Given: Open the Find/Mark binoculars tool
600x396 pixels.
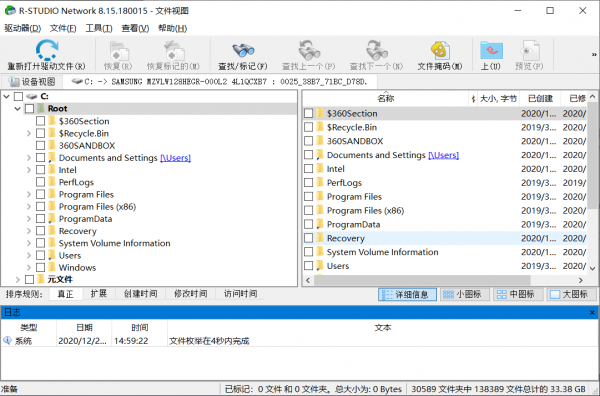Looking at the screenshot, I should coord(243,50).
